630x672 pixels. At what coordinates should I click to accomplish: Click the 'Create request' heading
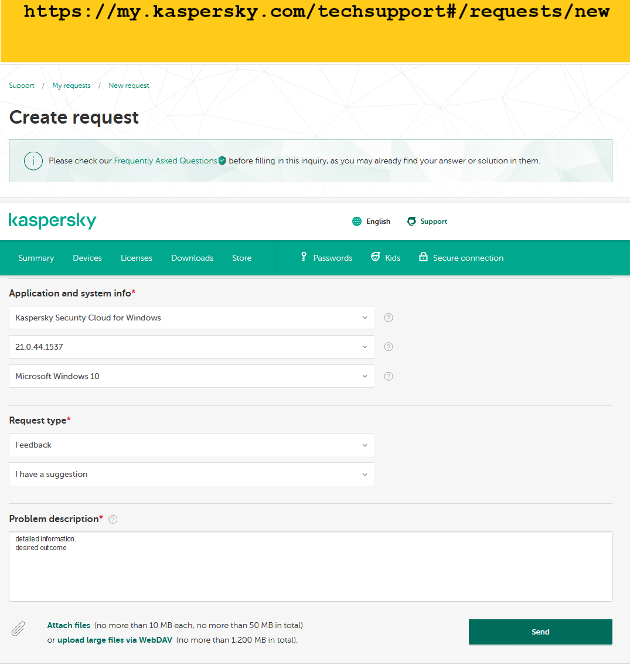pos(74,117)
